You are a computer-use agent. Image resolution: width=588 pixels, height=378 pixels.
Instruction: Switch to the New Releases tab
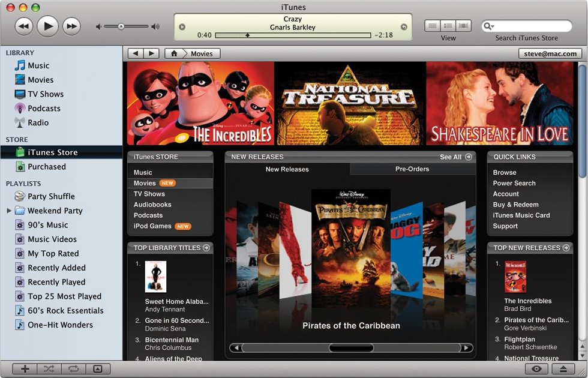[x=287, y=169]
